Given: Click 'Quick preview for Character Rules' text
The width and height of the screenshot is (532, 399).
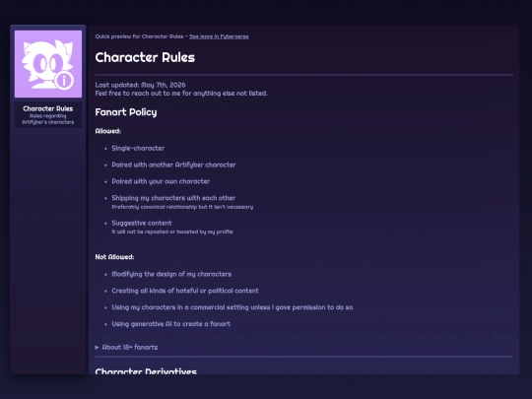Looking at the screenshot, I should coord(139,36).
